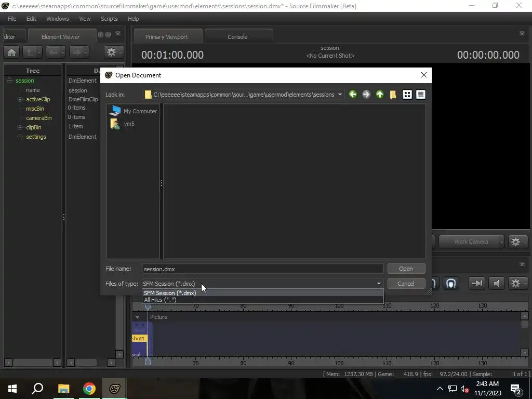Create new folder in file dialog
Viewport: 532px width, 399px height.
click(x=393, y=95)
